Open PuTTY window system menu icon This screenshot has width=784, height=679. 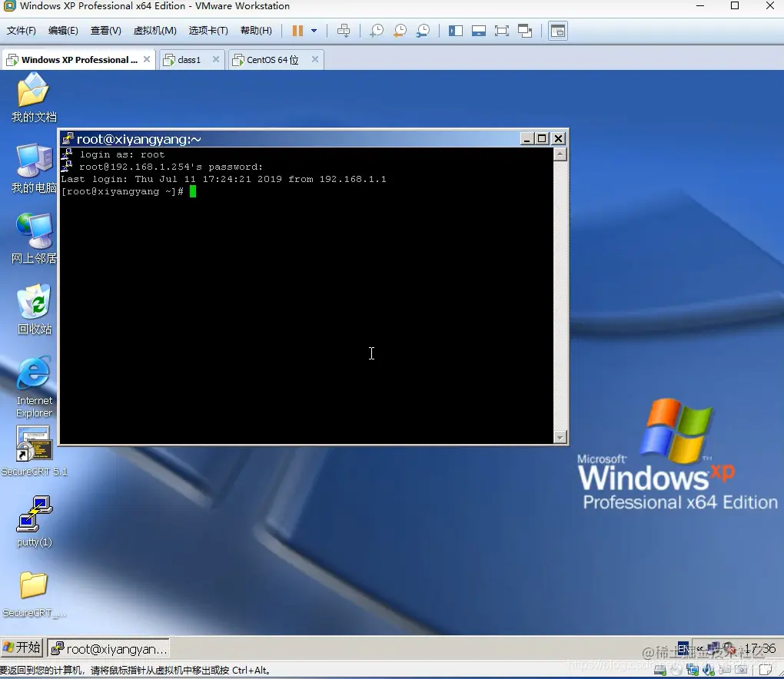point(68,138)
